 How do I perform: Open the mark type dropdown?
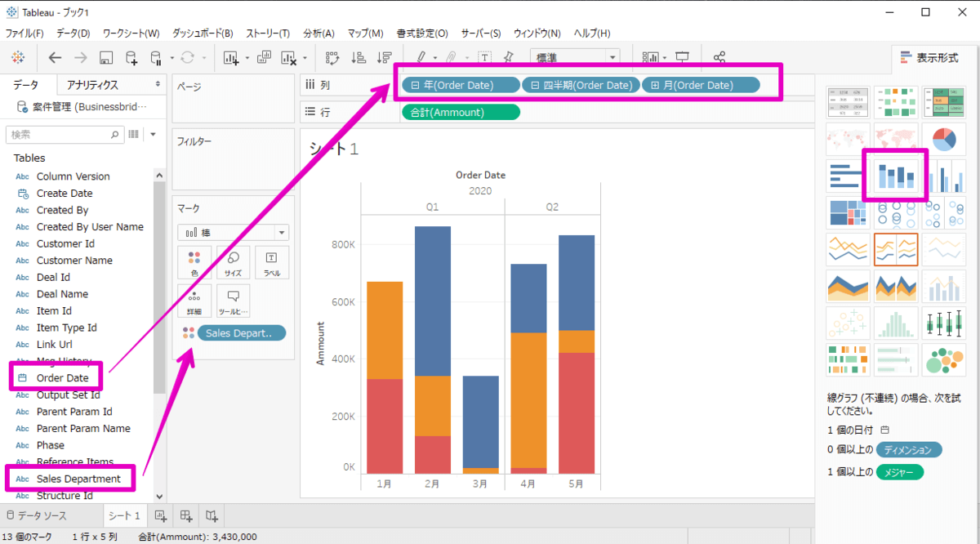click(x=233, y=232)
